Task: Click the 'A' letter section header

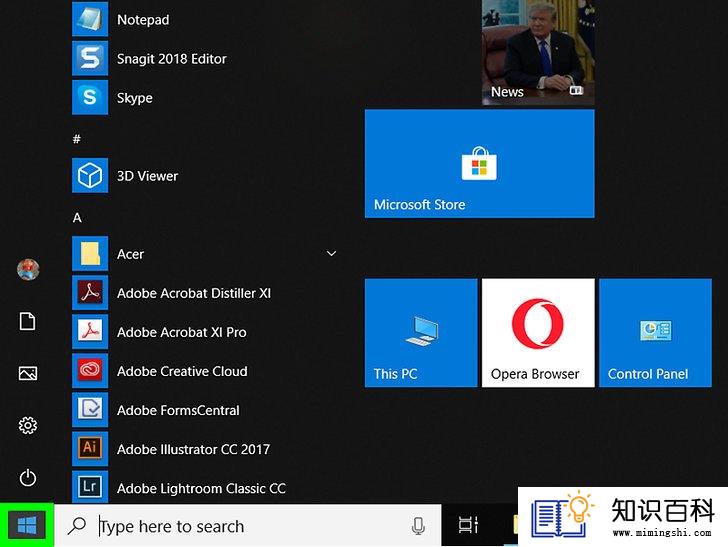Action: pos(77,217)
